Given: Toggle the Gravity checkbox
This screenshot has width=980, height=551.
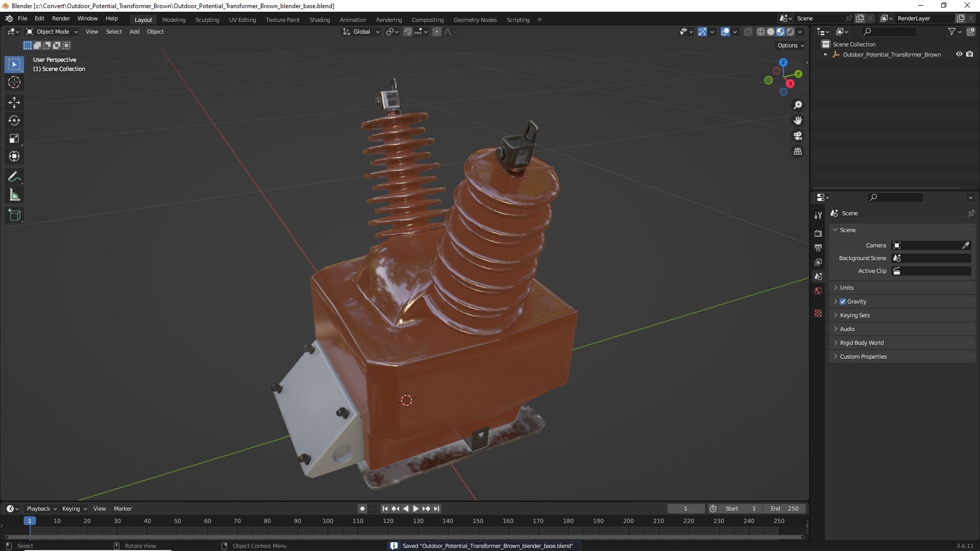Looking at the screenshot, I should click(x=843, y=302).
